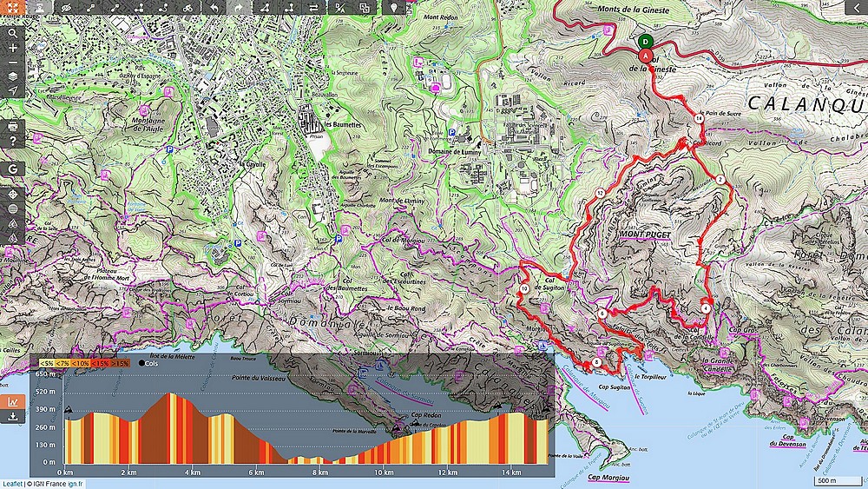The width and height of the screenshot is (868, 489).
Task: Click the curved path drawing tool icon
Action: click(x=164, y=7)
